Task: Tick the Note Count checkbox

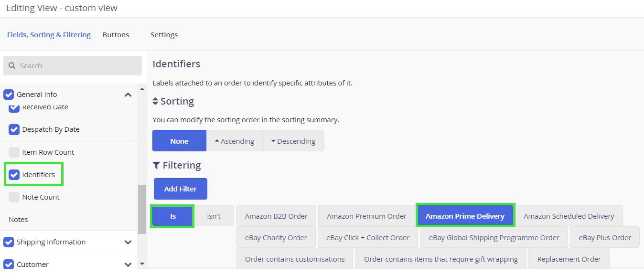Action: 14,197
